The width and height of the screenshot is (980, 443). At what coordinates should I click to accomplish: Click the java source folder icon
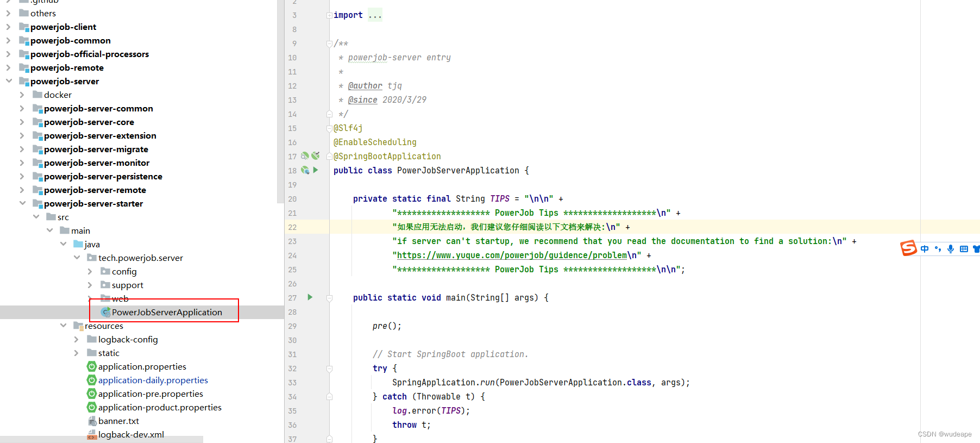pyautogui.click(x=78, y=244)
